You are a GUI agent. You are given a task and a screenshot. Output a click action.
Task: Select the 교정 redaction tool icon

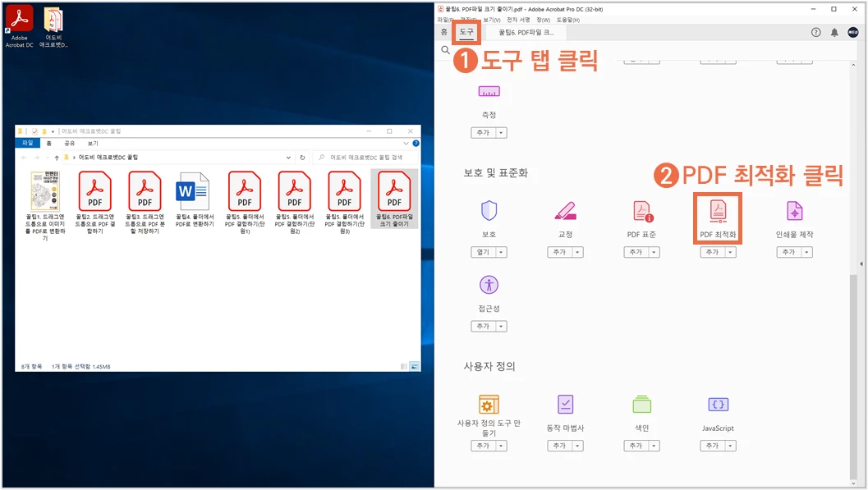coord(565,211)
